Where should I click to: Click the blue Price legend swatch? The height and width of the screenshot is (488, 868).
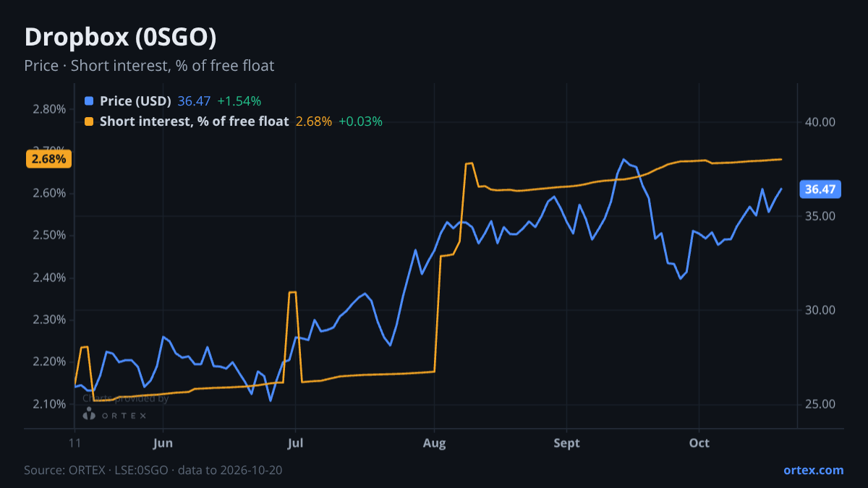(89, 101)
